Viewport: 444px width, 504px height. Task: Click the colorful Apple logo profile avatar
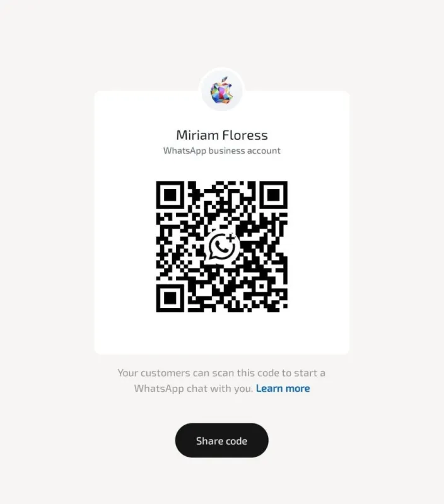click(x=221, y=91)
